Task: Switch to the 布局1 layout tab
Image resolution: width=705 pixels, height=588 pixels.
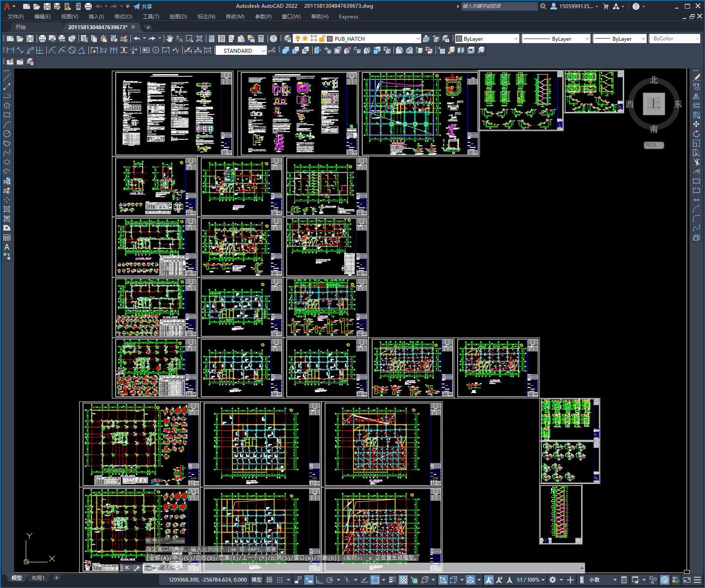Action: click(x=38, y=578)
